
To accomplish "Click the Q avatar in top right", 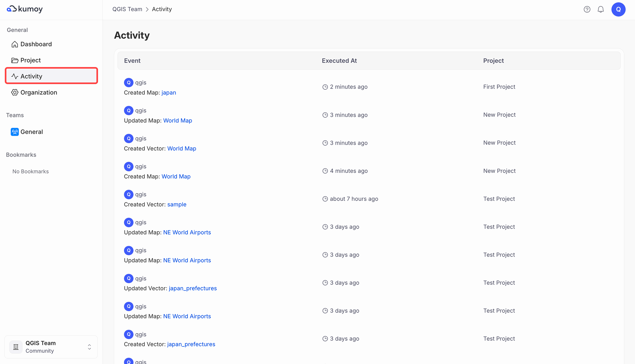I will tap(618, 9).
